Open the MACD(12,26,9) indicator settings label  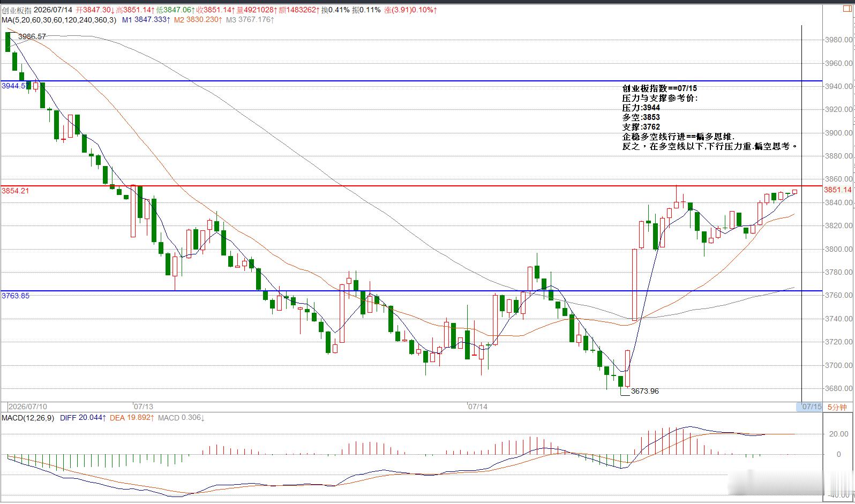[27, 418]
